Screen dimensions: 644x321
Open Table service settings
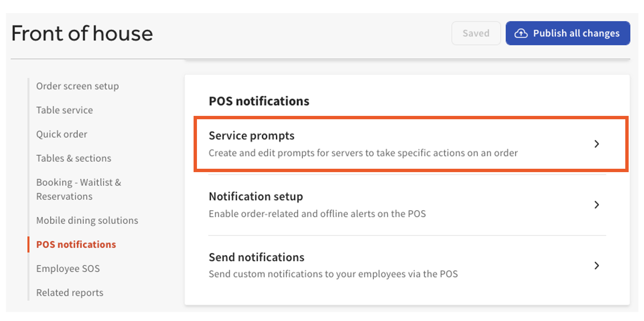point(64,110)
